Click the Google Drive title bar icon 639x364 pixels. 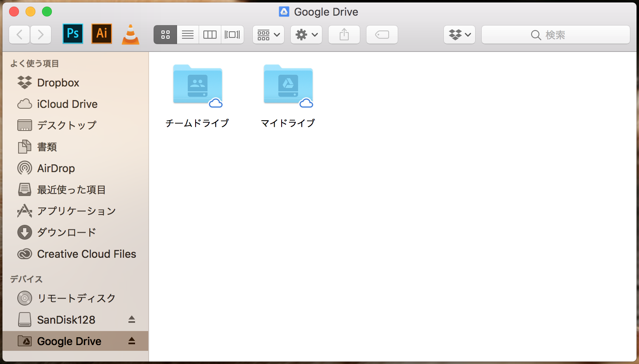pyautogui.click(x=284, y=12)
